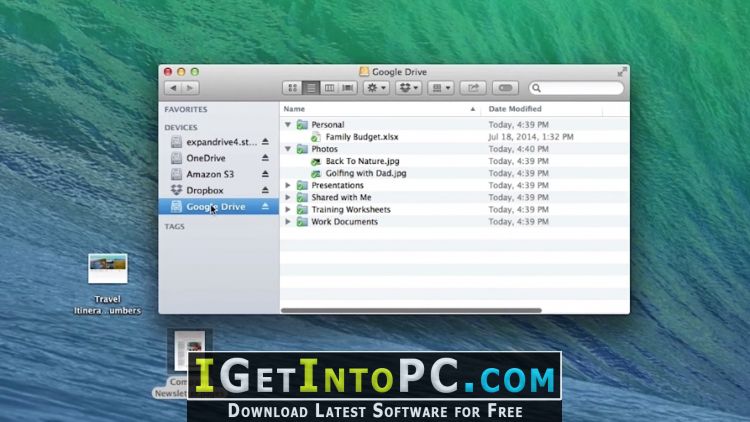Viewport: 750px width, 422px height.
Task: Select the Work Documents folder icon
Action: pyautogui.click(x=302, y=222)
